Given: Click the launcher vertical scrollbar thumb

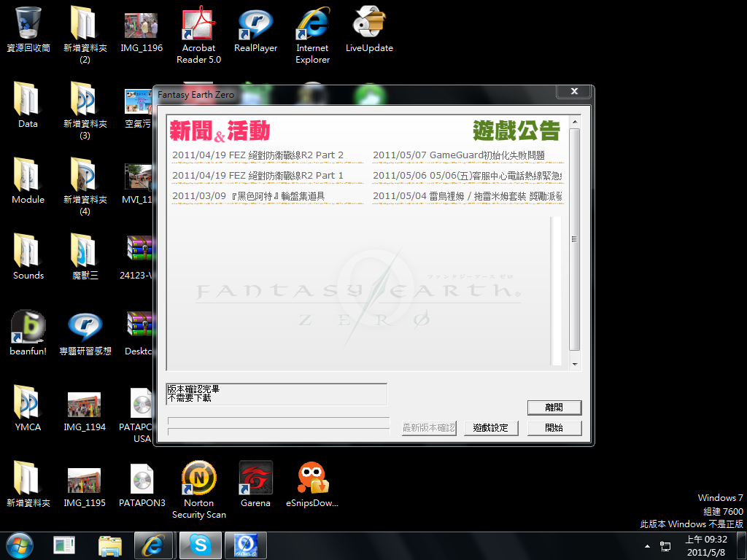Looking at the screenshot, I should point(575,239).
